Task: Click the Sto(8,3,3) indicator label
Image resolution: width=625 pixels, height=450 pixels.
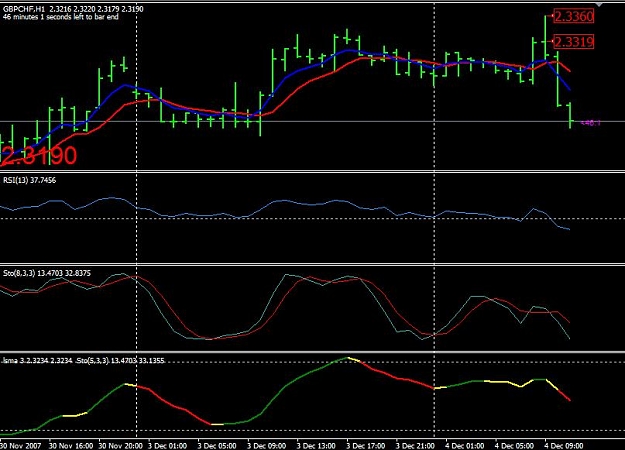Action: (47, 273)
